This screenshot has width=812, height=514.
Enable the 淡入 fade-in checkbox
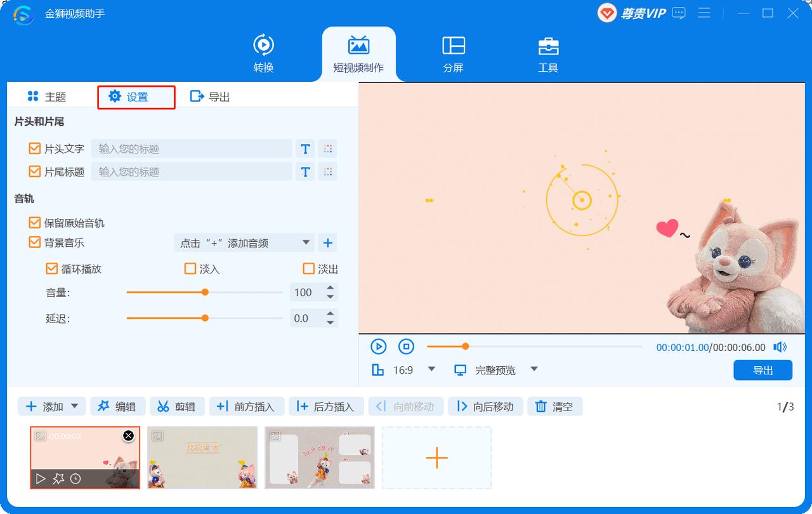click(190, 268)
